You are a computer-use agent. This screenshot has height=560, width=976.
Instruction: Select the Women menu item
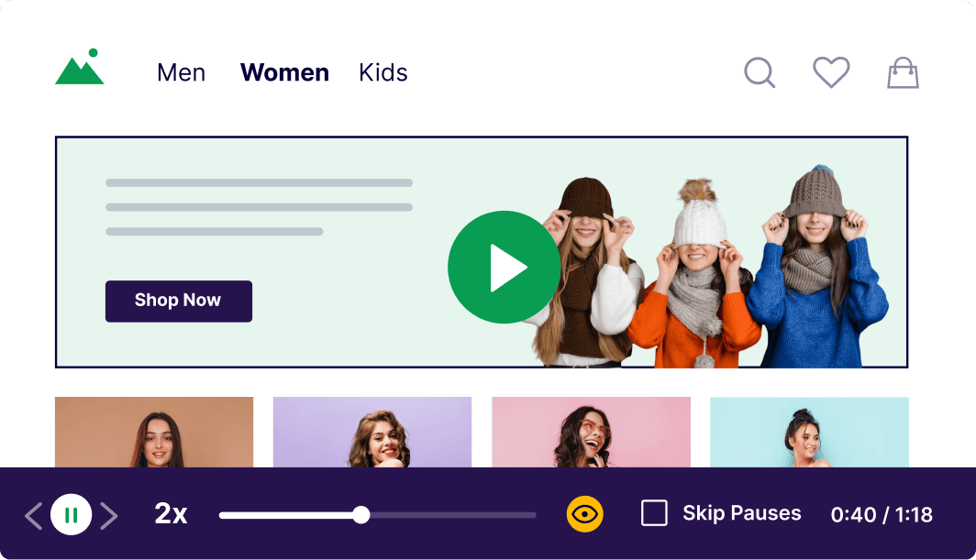click(x=284, y=72)
